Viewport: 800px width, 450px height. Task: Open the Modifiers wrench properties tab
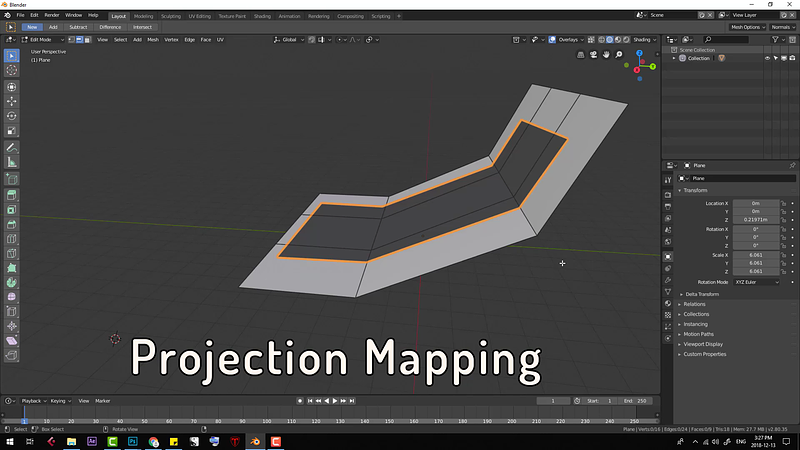(668, 280)
